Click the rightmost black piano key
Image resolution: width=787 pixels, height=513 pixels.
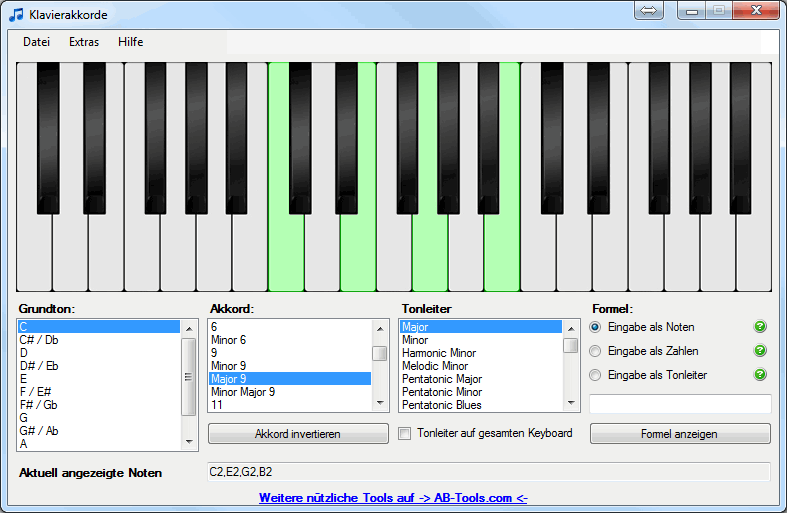coord(740,138)
